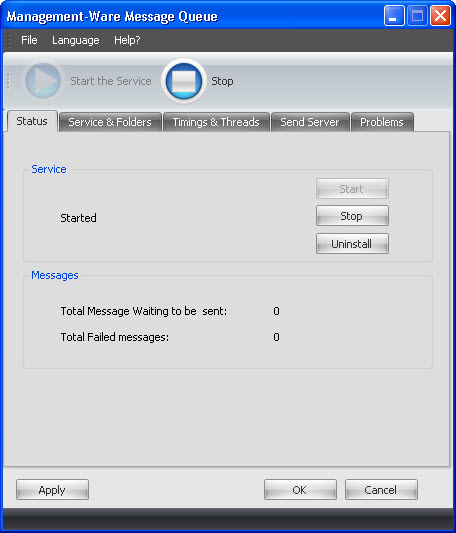Click the round blue Stop icon
The width and height of the screenshot is (456, 533).
(x=184, y=81)
